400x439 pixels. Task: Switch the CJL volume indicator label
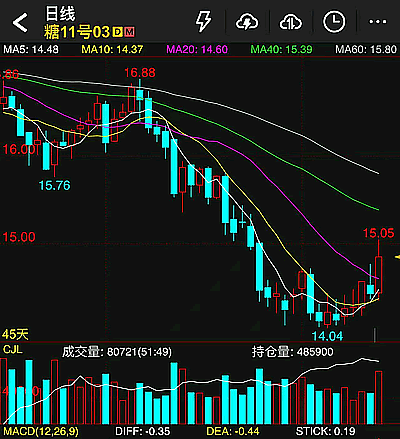[x=13, y=350]
